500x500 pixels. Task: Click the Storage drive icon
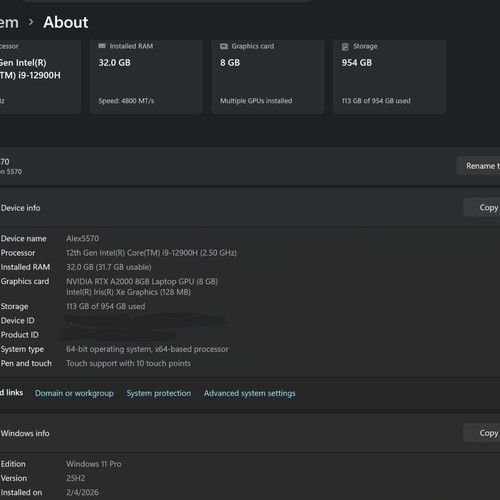click(x=345, y=47)
